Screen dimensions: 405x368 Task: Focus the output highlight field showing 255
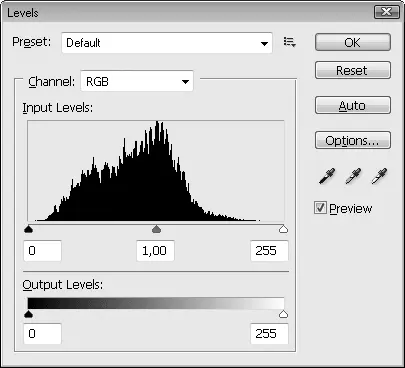tap(269, 334)
